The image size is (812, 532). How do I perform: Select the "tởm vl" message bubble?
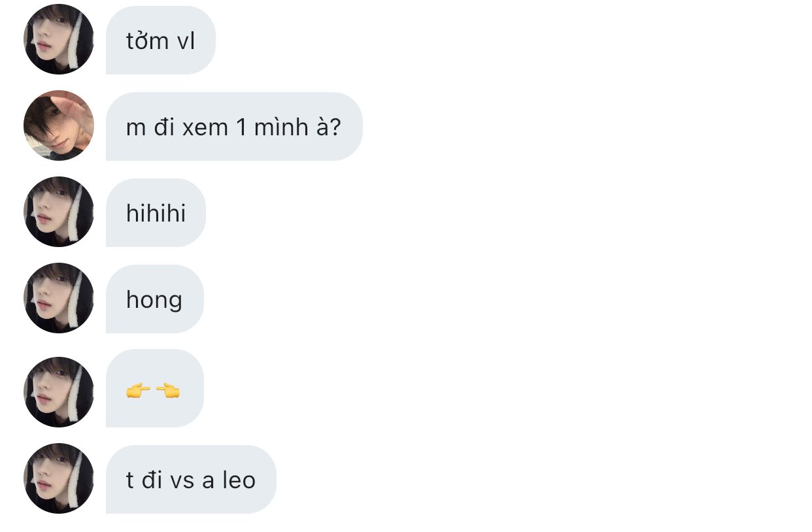[x=160, y=41]
